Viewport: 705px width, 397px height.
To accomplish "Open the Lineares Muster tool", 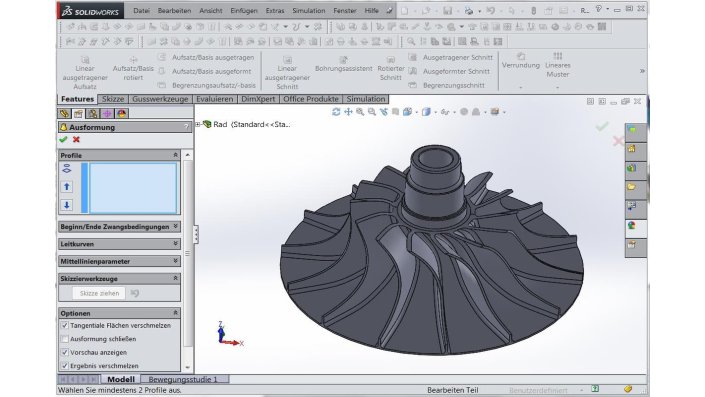I will (558, 65).
